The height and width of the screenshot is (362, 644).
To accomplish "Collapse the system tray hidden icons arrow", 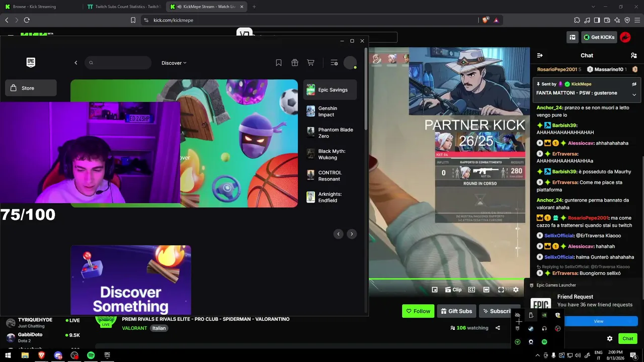I will click(537, 355).
